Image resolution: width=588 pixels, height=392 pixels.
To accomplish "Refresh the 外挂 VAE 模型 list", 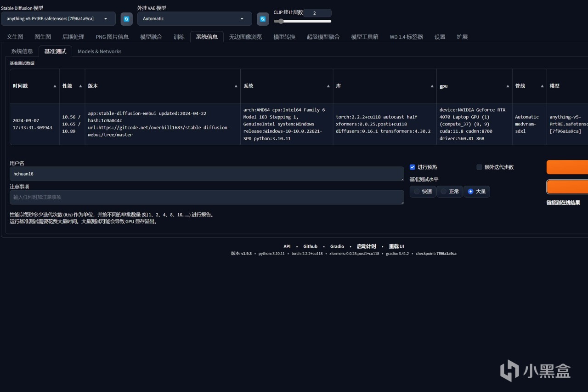I will coord(263,19).
